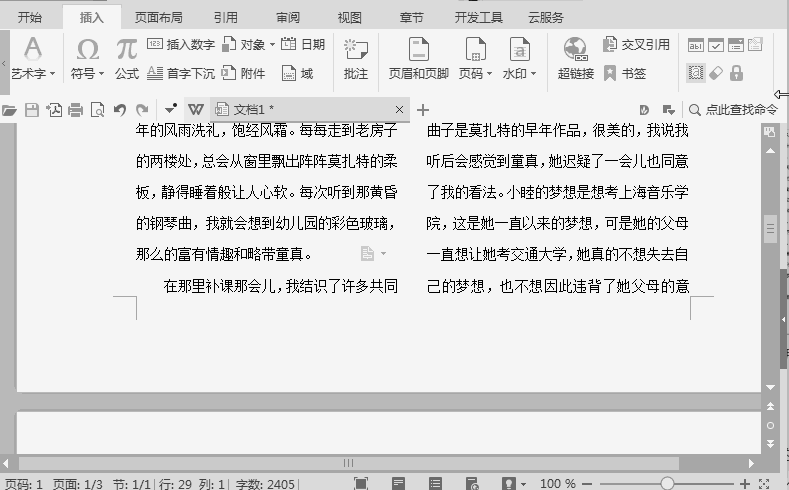The image size is (789, 490).
Task: Insert a hyperlink with 超链接
Action: pos(576,59)
